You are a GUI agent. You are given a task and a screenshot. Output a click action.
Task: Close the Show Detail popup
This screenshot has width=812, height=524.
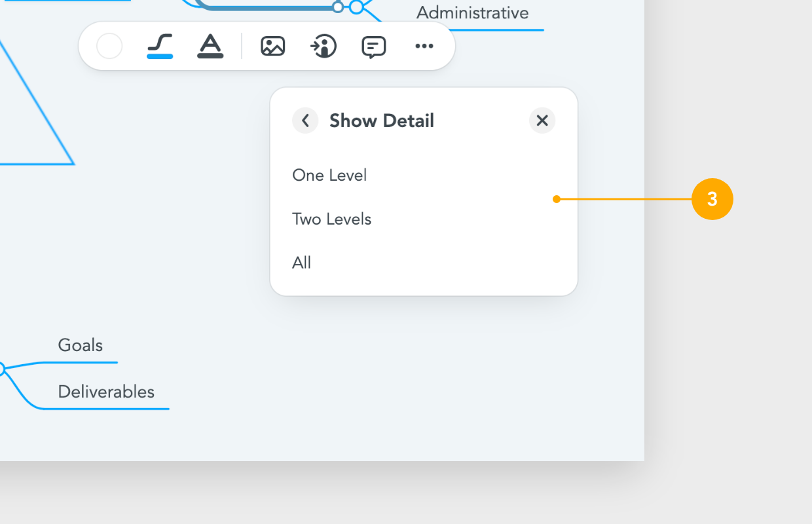(542, 121)
